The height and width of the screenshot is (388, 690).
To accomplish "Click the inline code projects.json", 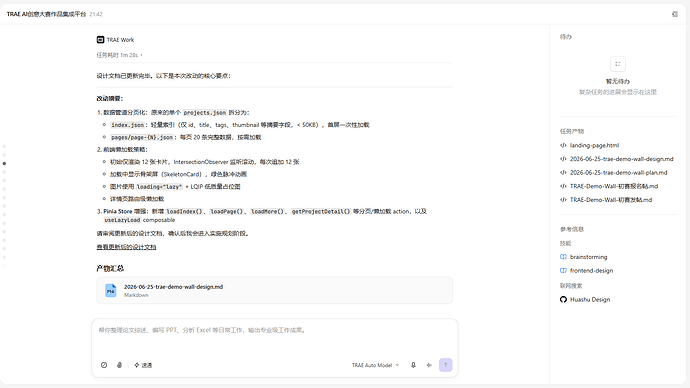I will tap(205, 113).
